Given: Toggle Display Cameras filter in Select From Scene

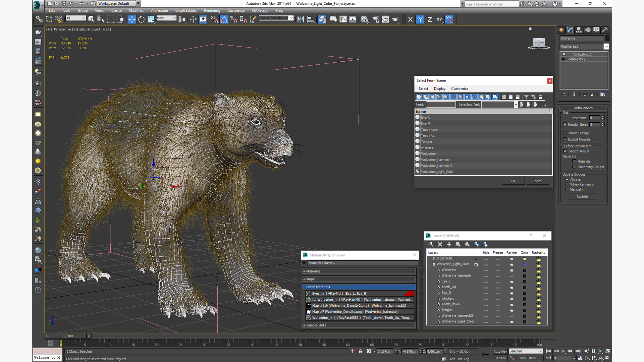Looking at the screenshot, I should click(439, 97).
